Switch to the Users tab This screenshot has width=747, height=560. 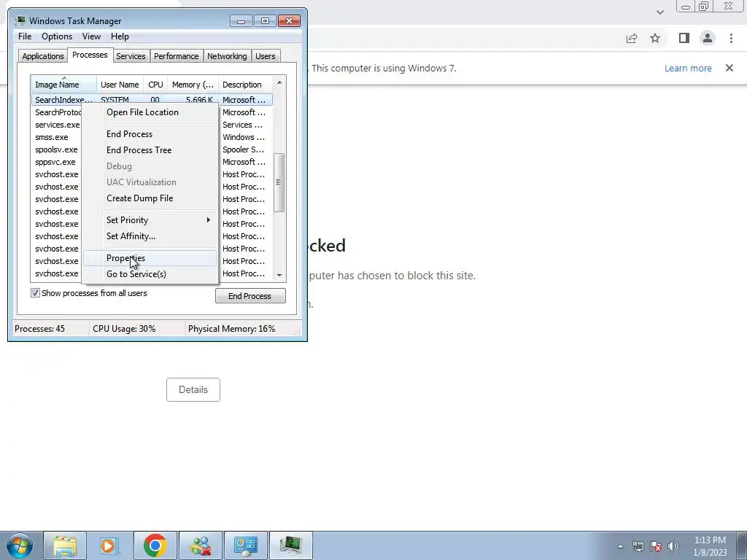click(x=265, y=56)
